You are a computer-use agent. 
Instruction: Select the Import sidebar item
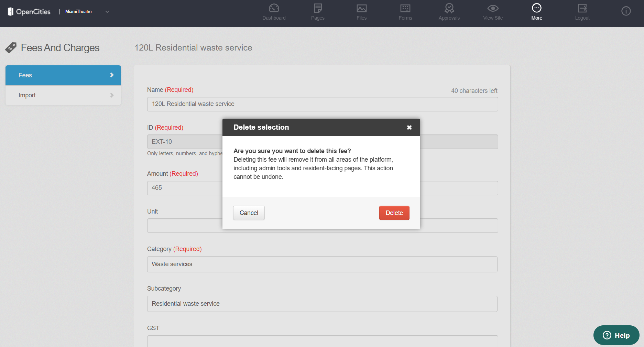(x=63, y=95)
